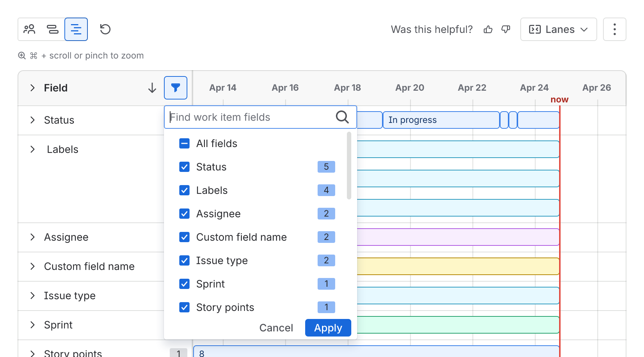Click the magnifier icon in the search box

tap(342, 117)
